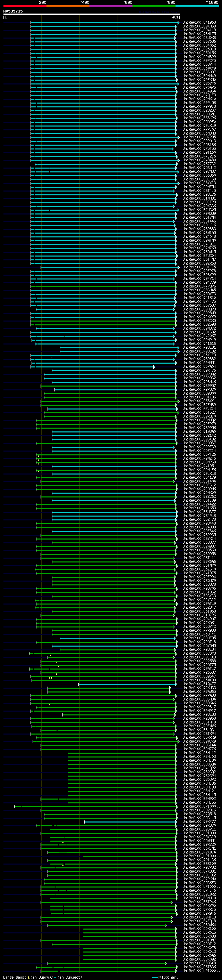This screenshot has height=980, width=222.
Task: Select the UniRef100_Q9XF76 label
Action: coord(199,371)
